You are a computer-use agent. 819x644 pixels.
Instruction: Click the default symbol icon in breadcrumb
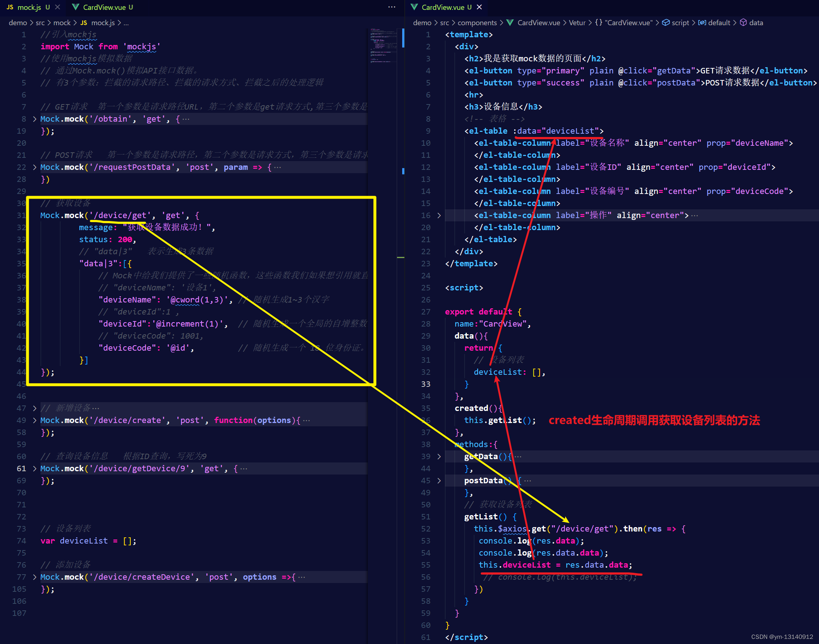click(x=702, y=23)
